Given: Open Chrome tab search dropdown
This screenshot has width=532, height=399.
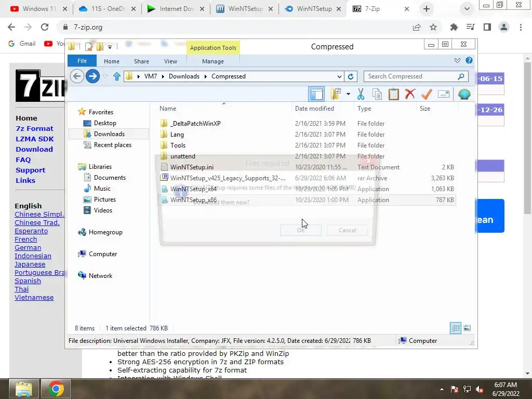Looking at the screenshot, I should [467, 9].
